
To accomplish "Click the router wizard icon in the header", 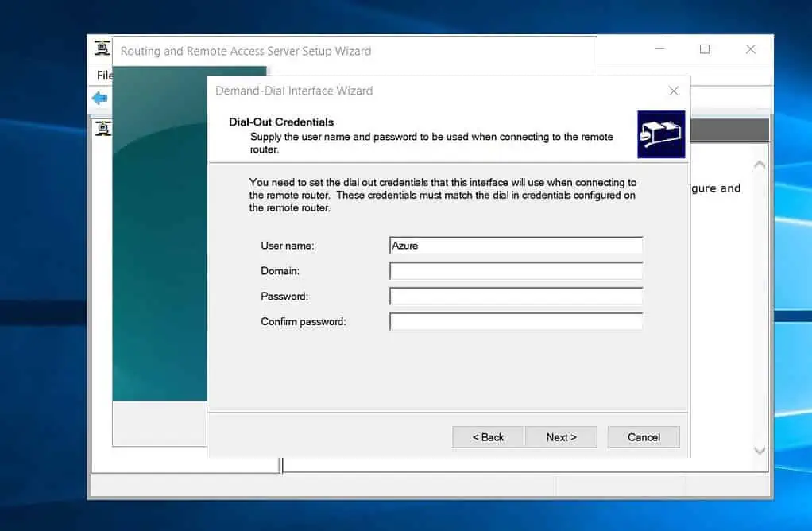I will [661, 134].
